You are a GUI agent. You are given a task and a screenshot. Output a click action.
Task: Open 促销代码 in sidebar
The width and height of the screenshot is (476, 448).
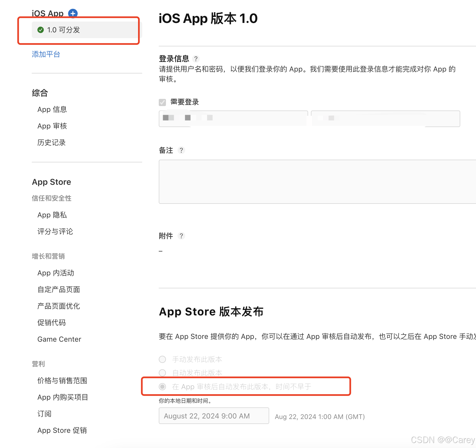pyautogui.click(x=52, y=323)
